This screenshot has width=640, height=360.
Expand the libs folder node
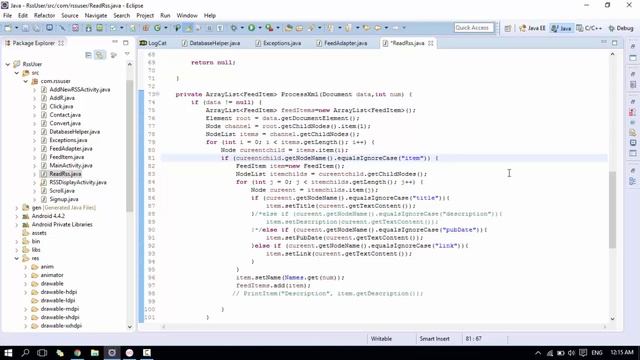[17, 250]
